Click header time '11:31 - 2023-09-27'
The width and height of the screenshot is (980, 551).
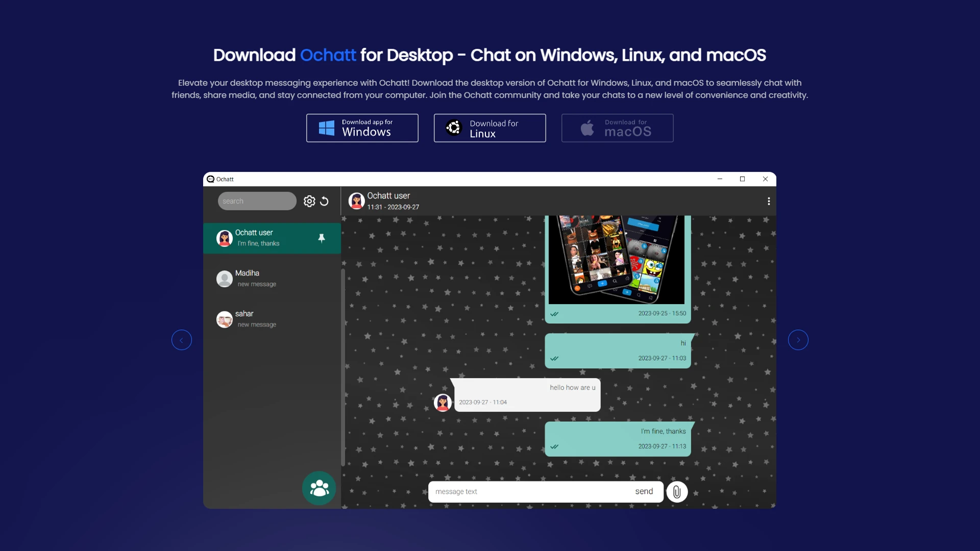click(x=393, y=207)
